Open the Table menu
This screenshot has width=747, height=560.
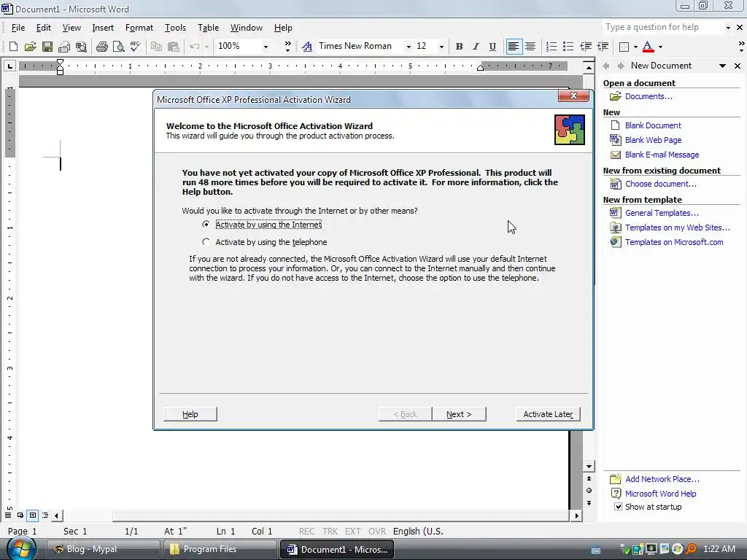click(x=208, y=28)
